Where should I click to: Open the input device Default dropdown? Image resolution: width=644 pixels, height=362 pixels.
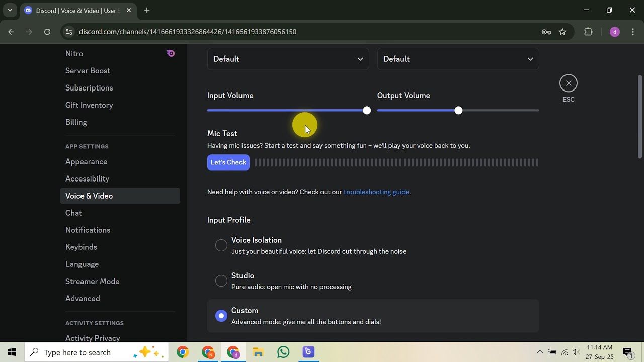pyautogui.click(x=288, y=59)
